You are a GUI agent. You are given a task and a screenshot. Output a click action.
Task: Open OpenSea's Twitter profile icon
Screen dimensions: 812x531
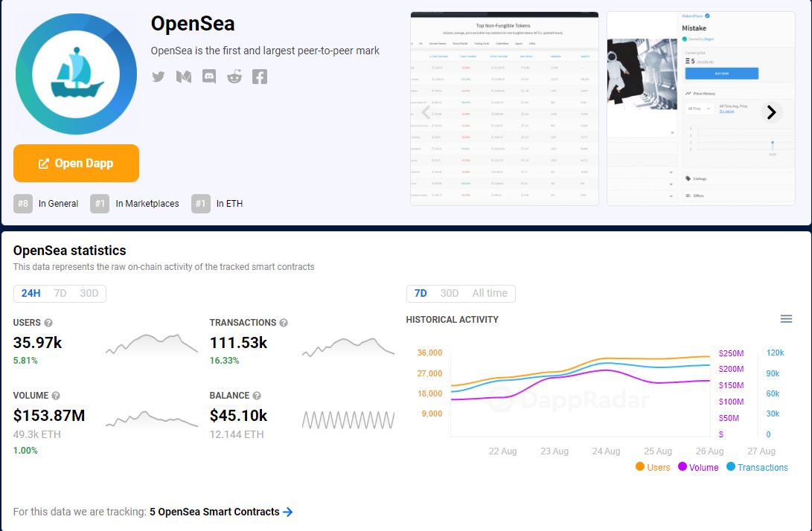159,77
